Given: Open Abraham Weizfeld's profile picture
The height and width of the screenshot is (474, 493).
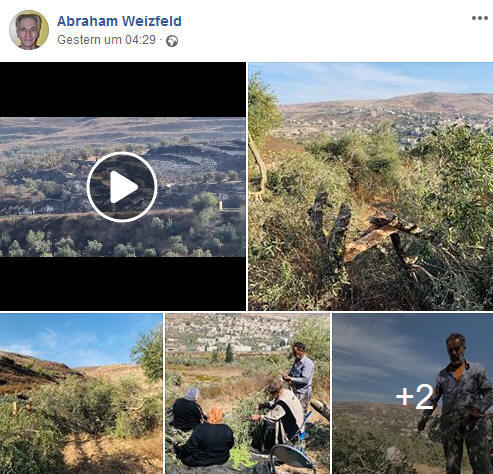Looking at the screenshot, I should 29,30.
